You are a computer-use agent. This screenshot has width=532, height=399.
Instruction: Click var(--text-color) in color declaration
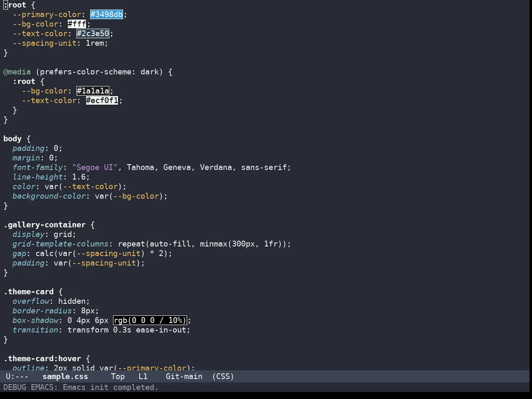pos(84,187)
